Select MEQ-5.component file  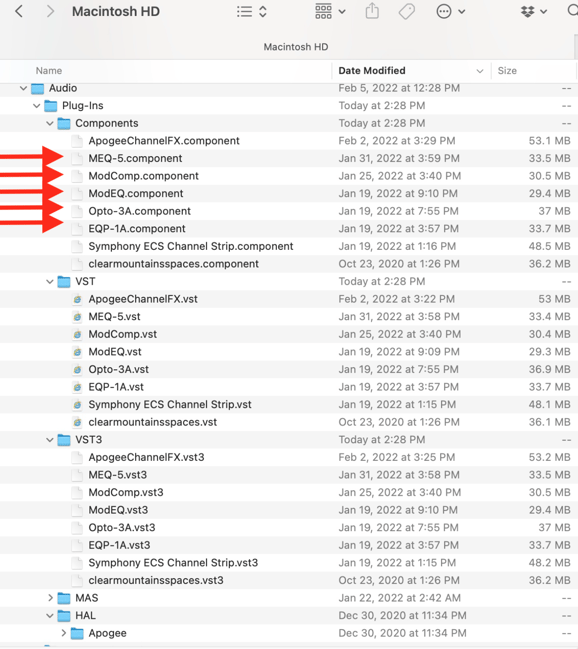click(x=135, y=159)
